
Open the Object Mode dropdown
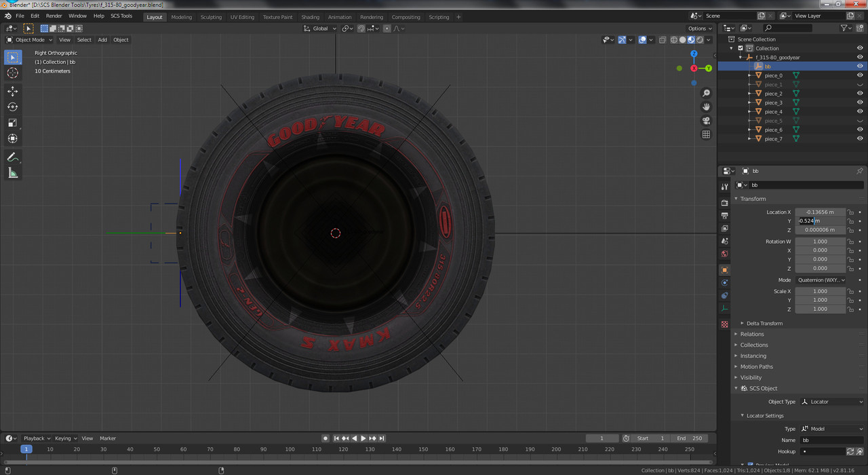coord(29,39)
